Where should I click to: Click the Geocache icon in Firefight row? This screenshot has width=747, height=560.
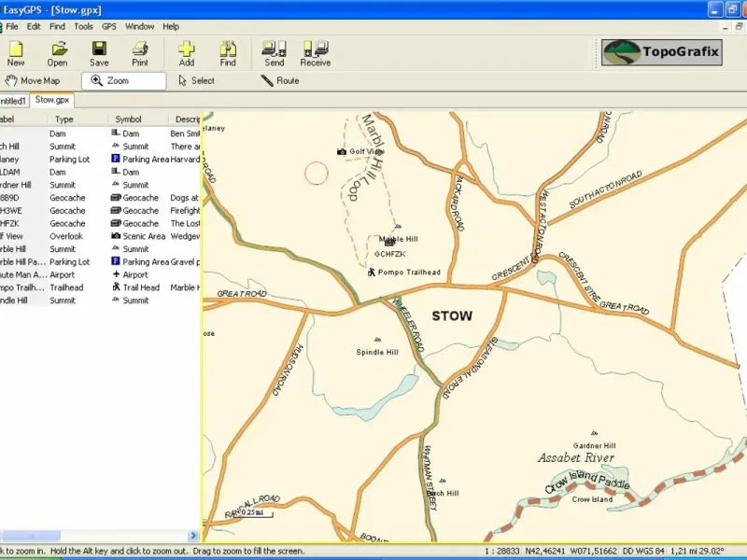click(x=115, y=210)
